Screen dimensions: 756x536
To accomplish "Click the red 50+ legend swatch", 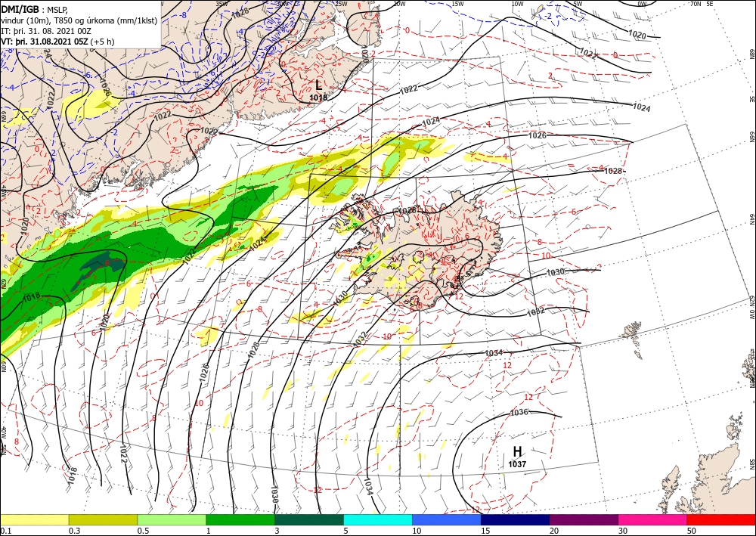I will tap(721, 519).
